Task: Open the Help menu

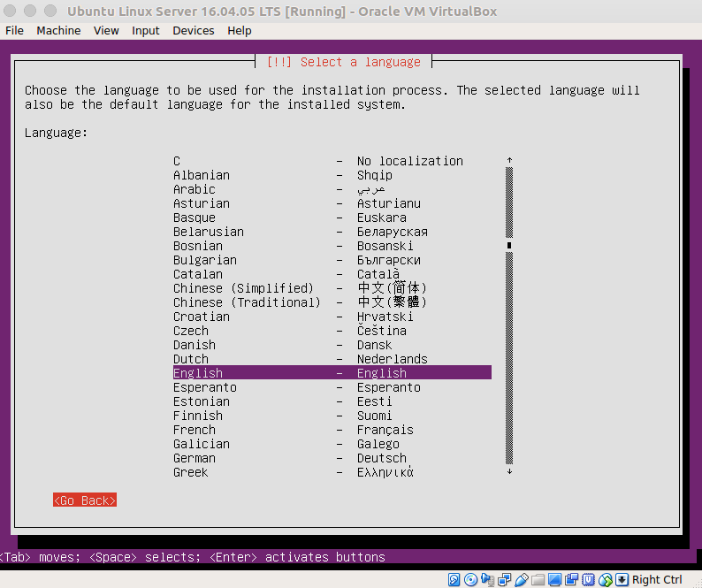Action: [x=240, y=30]
